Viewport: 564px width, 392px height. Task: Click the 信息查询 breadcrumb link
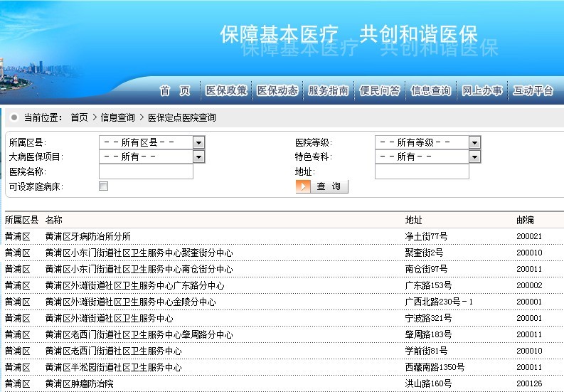[x=117, y=117]
